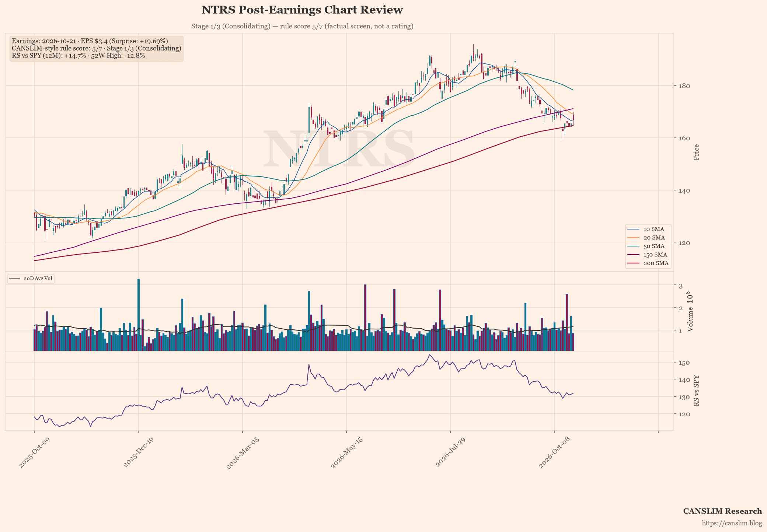Open the https://canslim.blog link
767x532 pixels.
732,523
